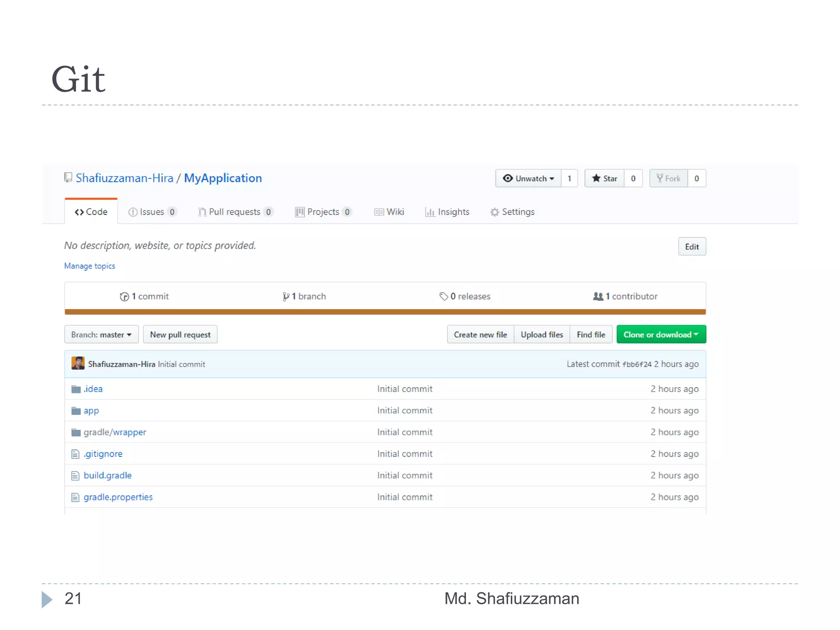Click the contributors people icon

pyautogui.click(x=598, y=296)
